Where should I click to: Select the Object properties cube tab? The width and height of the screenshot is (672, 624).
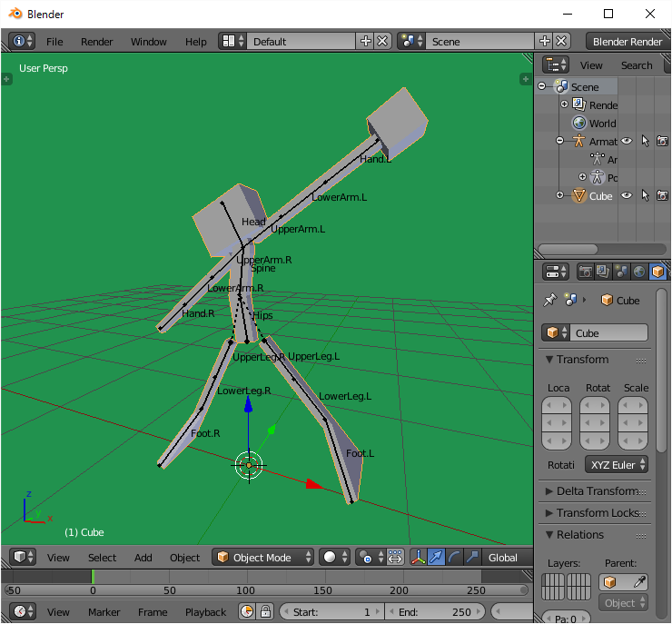click(x=657, y=272)
